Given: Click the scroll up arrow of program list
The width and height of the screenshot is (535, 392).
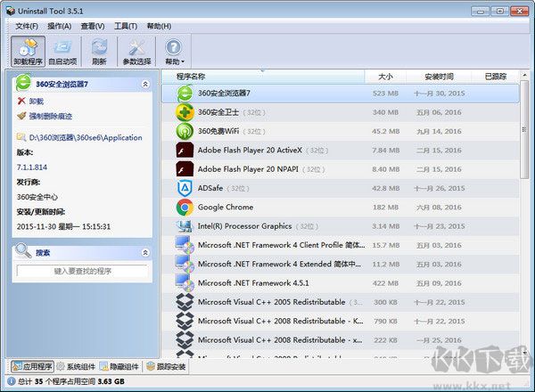Looking at the screenshot, I should [524, 75].
